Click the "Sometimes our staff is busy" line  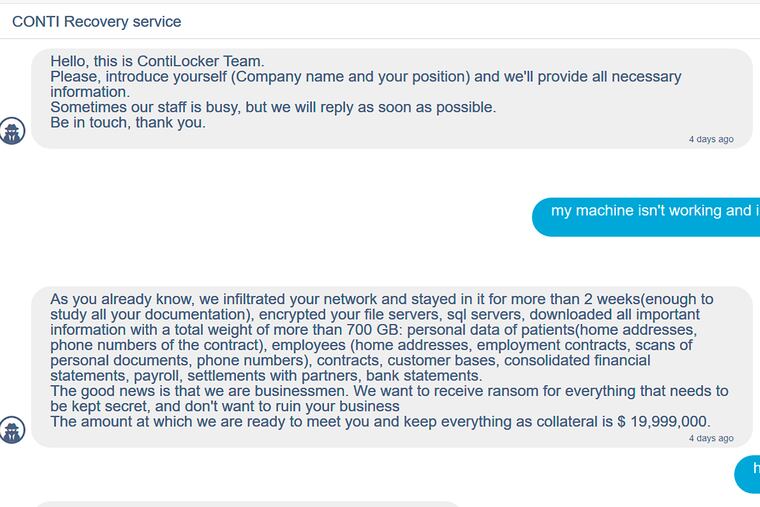[272, 107]
